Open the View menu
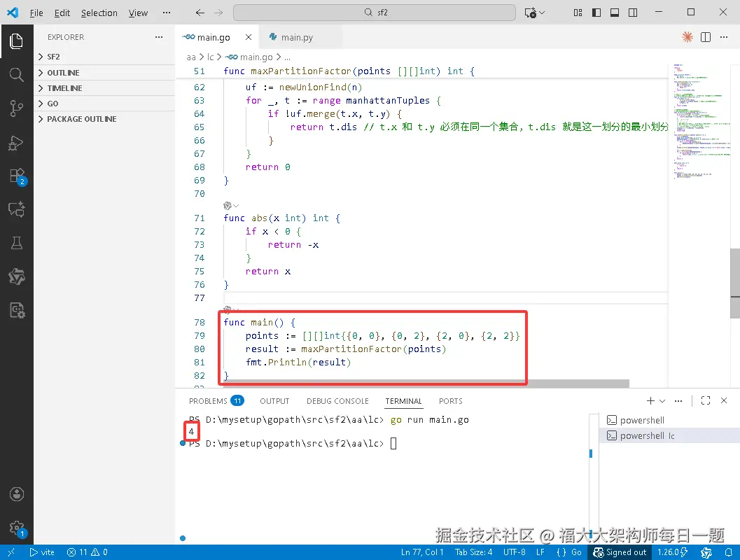Screen dimensions: 740x560 pos(138,13)
